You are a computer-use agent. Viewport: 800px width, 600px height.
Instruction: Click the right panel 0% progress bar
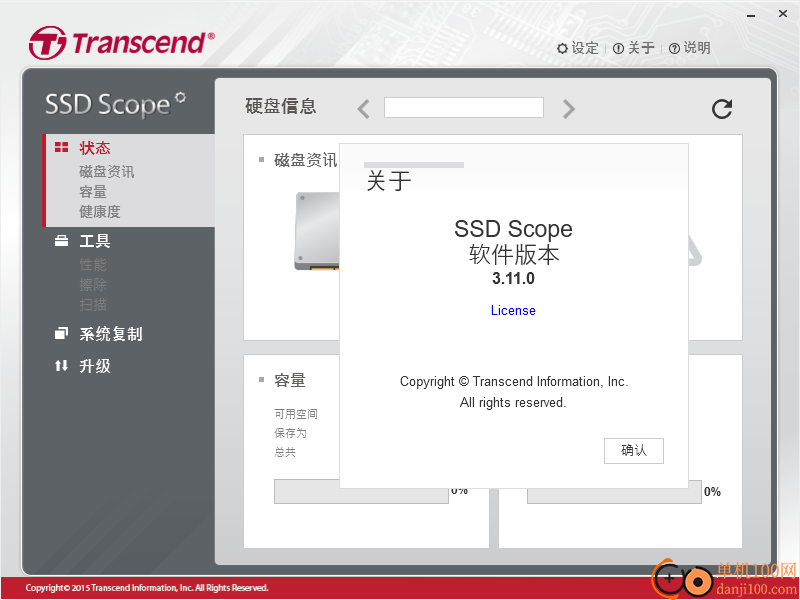coord(614,492)
